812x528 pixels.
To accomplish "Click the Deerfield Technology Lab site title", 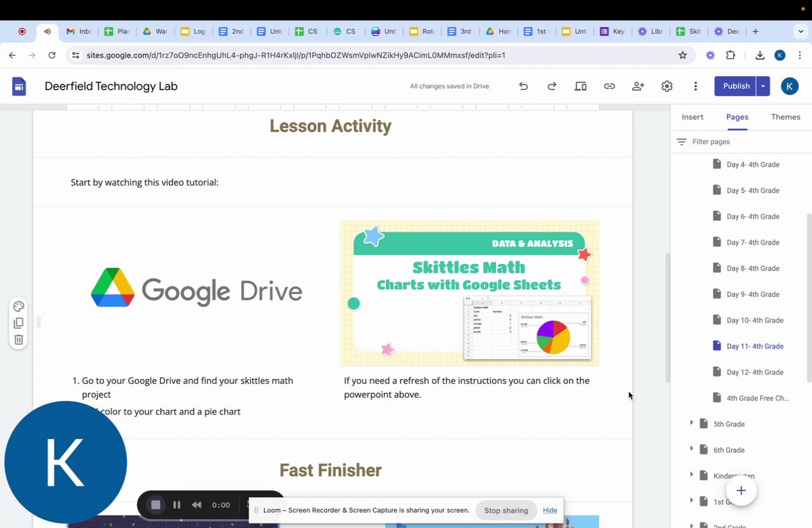I will [x=111, y=86].
